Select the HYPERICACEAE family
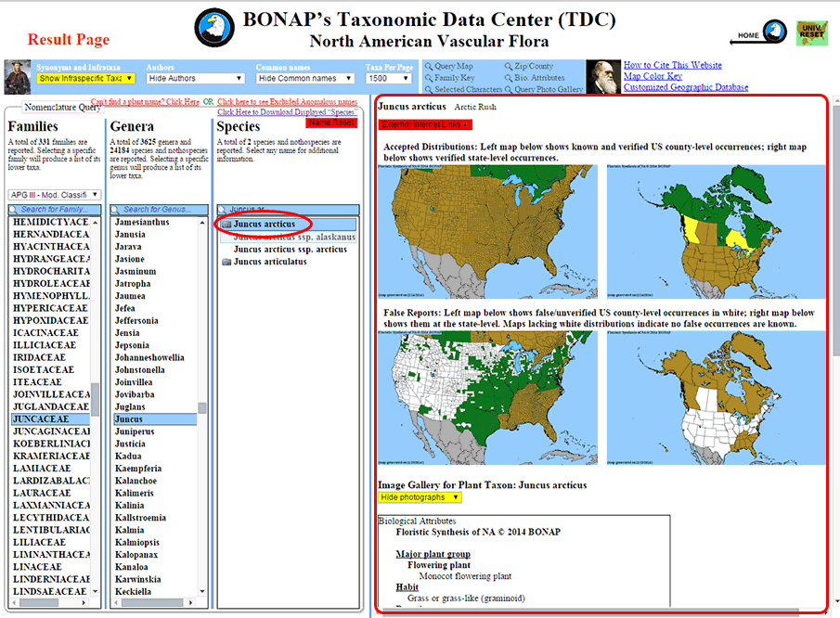The width and height of the screenshot is (840, 618). pyautogui.click(x=50, y=308)
